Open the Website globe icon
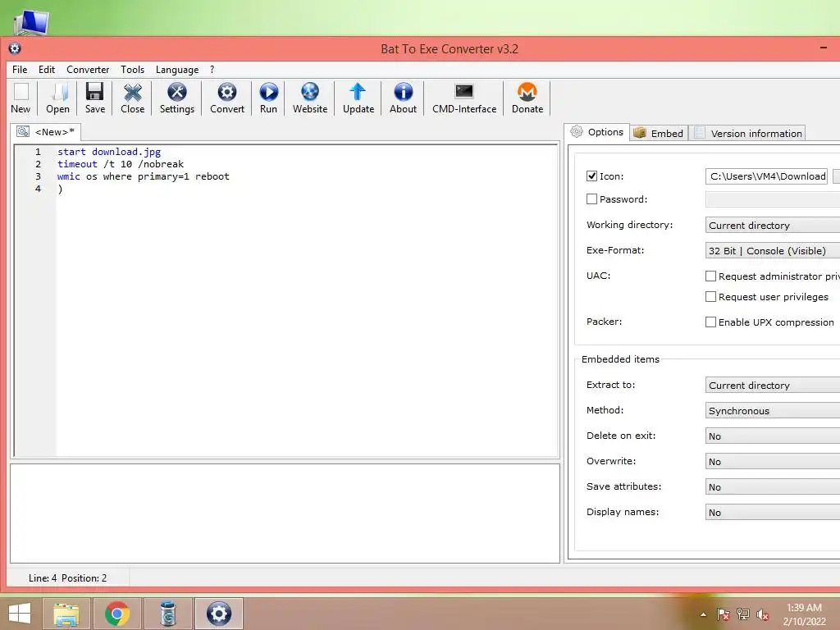 (x=309, y=98)
